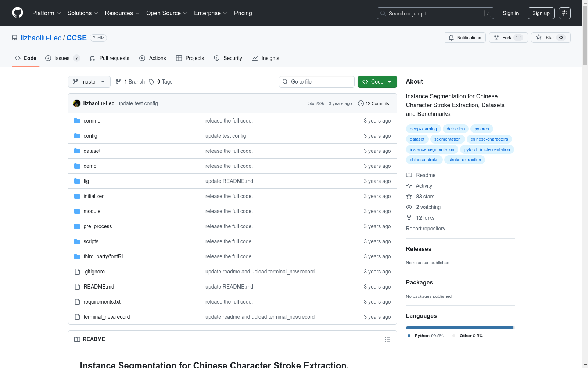
Task: Switch to the Code tab
Action: coord(26,58)
